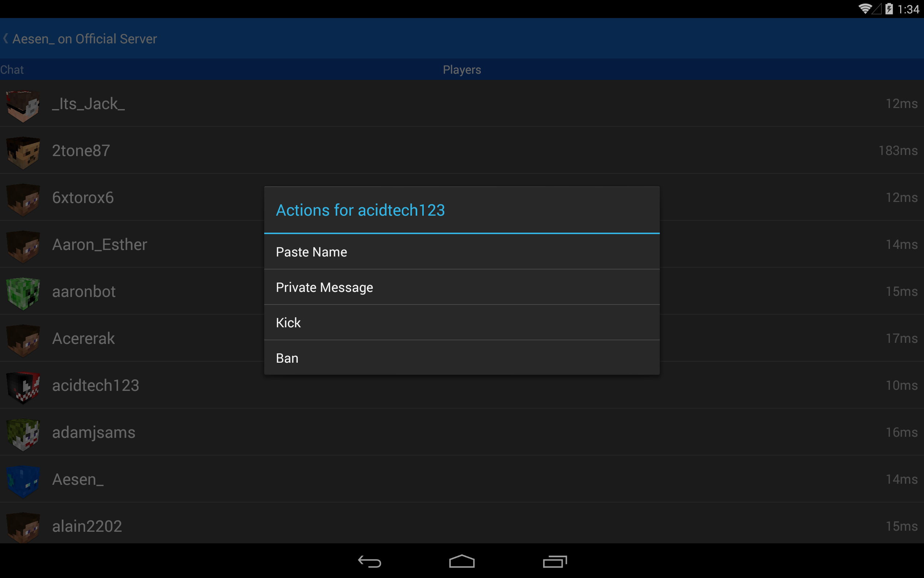This screenshot has height=578, width=924.
Task: Click the 183ms ping for 2tone87
Action: pyautogui.click(x=898, y=151)
